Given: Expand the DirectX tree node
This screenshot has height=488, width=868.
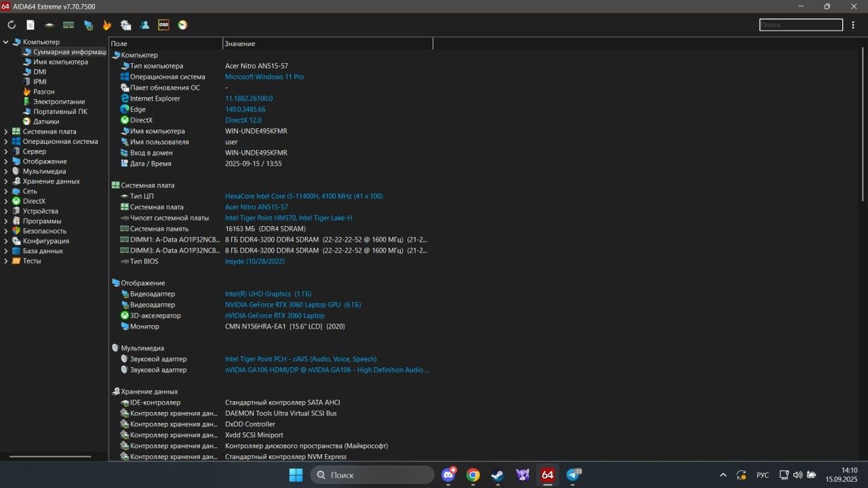Looking at the screenshot, I should [6, 201].
